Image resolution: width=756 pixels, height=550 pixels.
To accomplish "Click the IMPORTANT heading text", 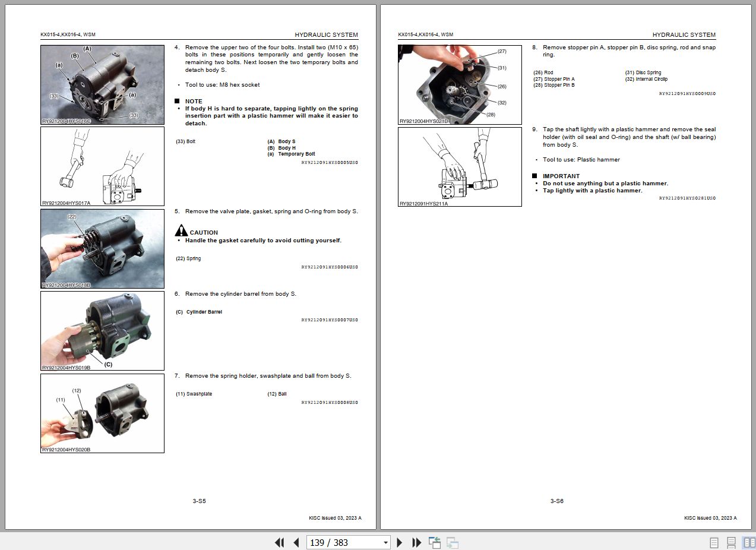I will pyautogui.click(x=561, y=176).
